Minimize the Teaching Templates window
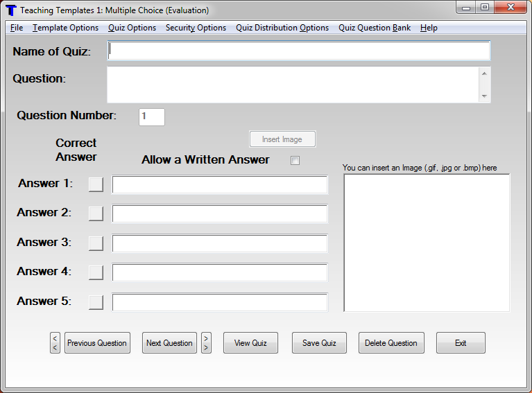Screen dimensions: 532x393 [466, 8]
